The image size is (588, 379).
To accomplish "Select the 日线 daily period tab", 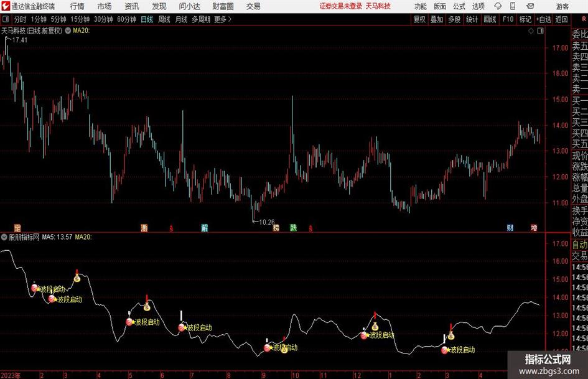I will tap(147, 19).
